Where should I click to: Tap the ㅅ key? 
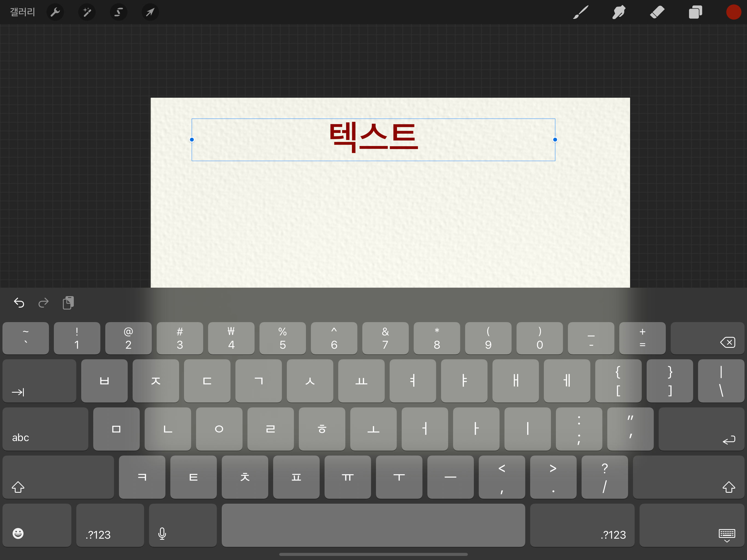click(310, 381)
